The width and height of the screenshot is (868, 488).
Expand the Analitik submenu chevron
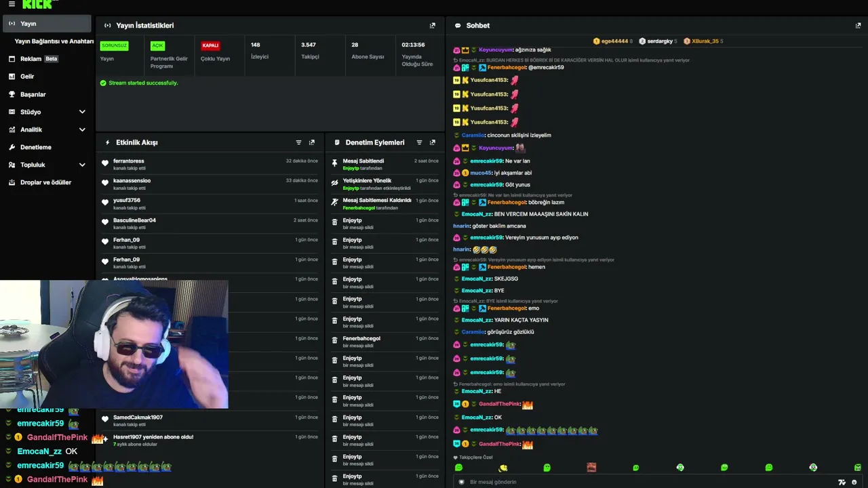82,129
